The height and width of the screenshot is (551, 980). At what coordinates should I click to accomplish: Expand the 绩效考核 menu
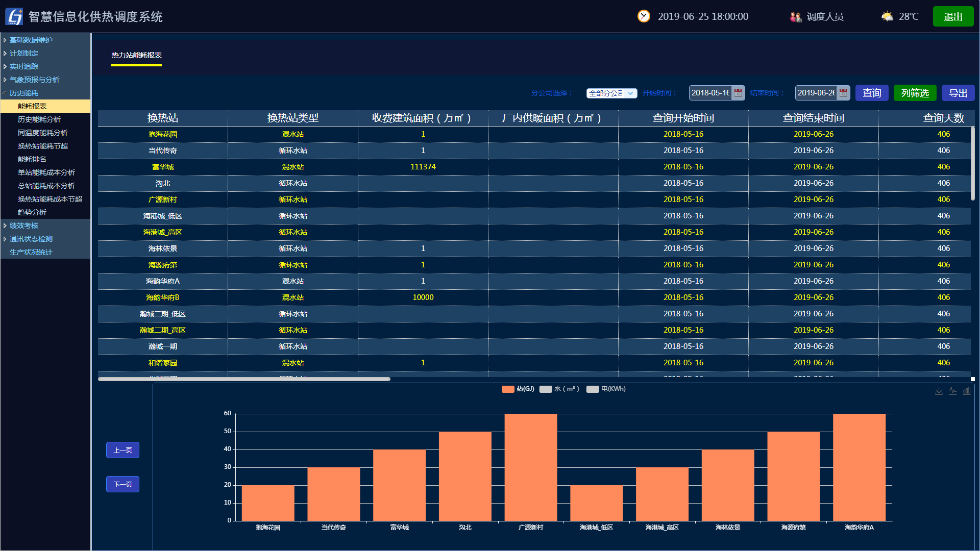click(45, 226)
